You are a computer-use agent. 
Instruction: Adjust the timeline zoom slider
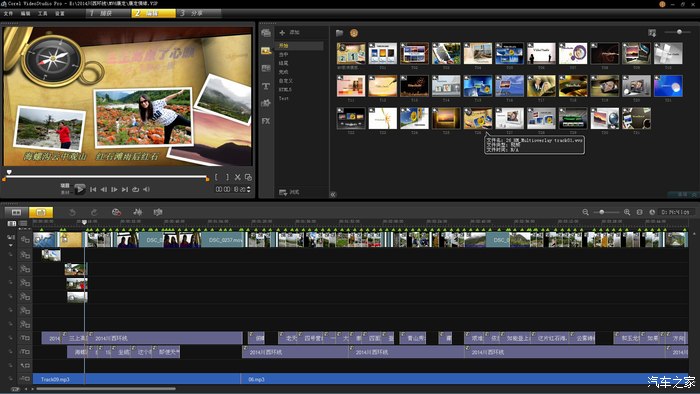pyautogui.click(x=606, y=212)
